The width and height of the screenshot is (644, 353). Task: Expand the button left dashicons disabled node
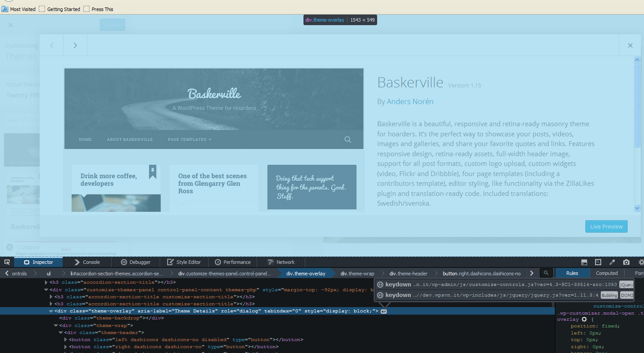click(x=66, y=340)
